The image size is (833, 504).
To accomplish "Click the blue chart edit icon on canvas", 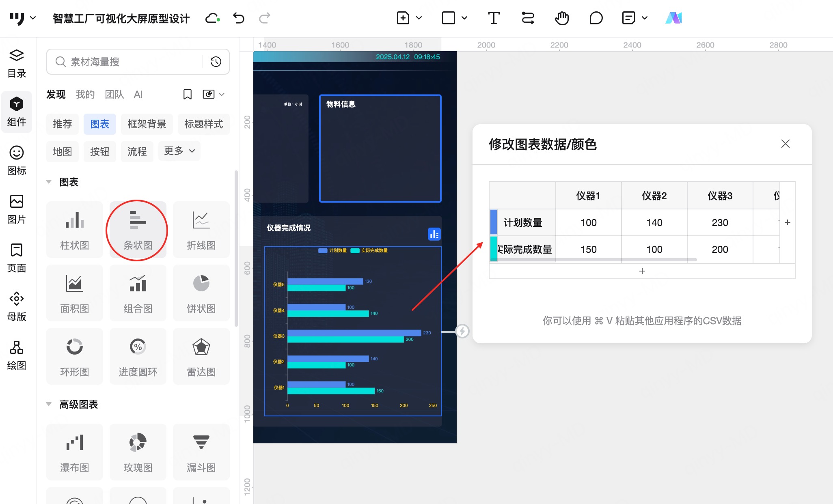I will 434,234.
